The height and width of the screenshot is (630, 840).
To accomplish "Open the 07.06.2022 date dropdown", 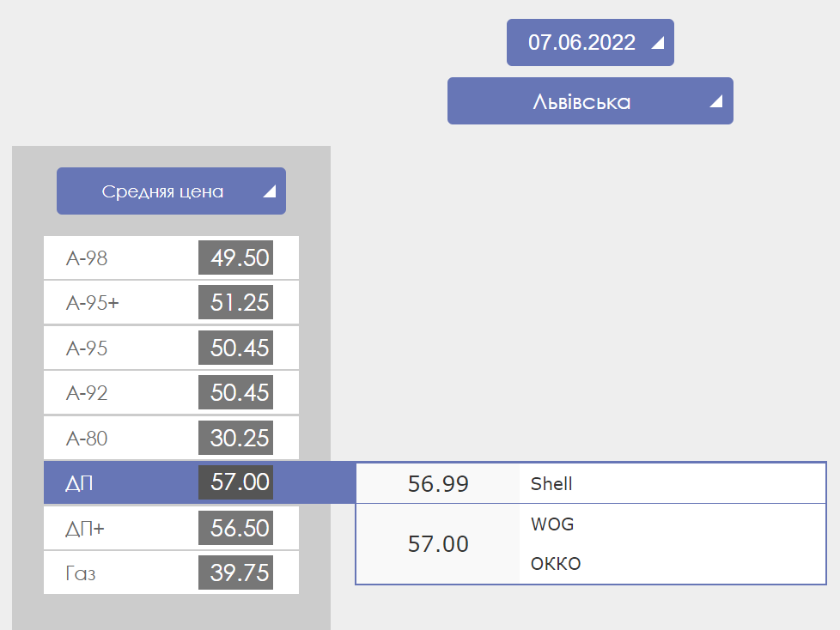I will 589,43.
